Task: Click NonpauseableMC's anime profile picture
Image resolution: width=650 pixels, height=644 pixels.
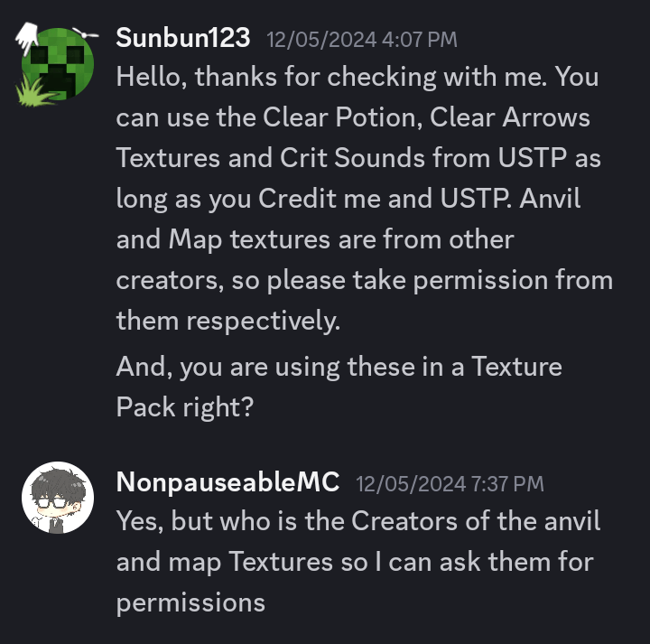Action: [x=58, y=498]
